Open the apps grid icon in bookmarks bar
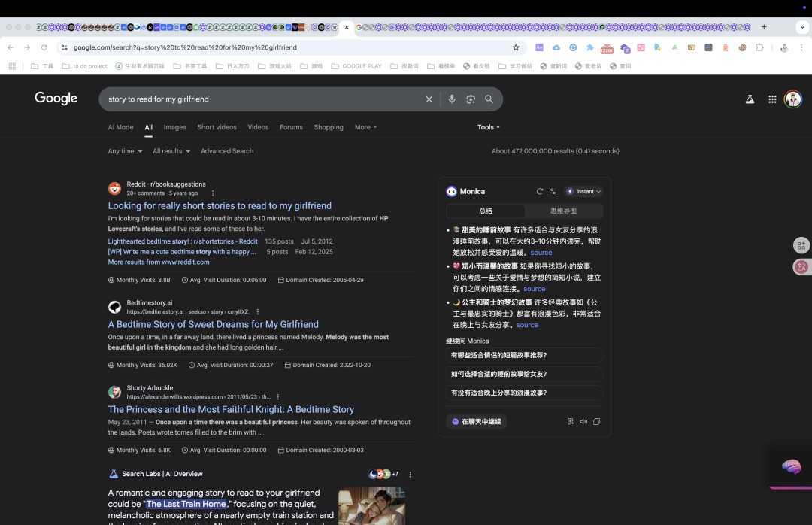Viewport: 812px width, 525px height. (x=12, y=66)
